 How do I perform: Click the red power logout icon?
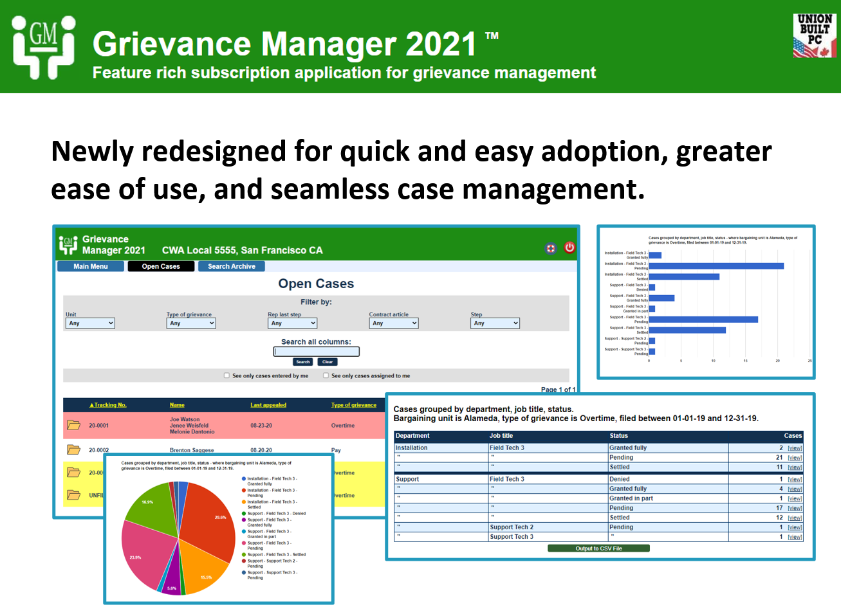tap(569, 248)
